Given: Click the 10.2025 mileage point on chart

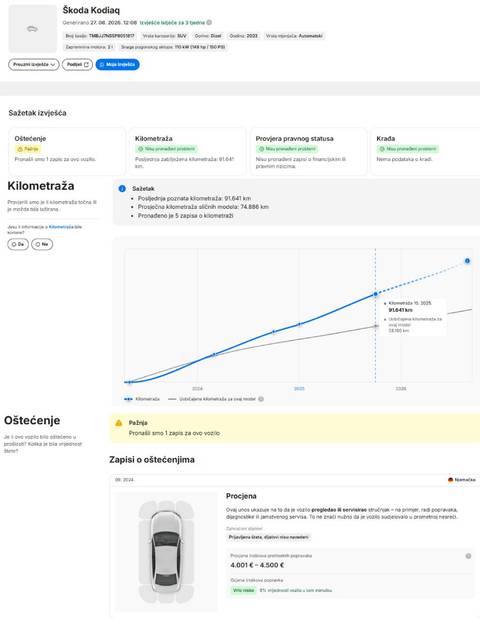Looking at the screenshot, I should [375, 294].
